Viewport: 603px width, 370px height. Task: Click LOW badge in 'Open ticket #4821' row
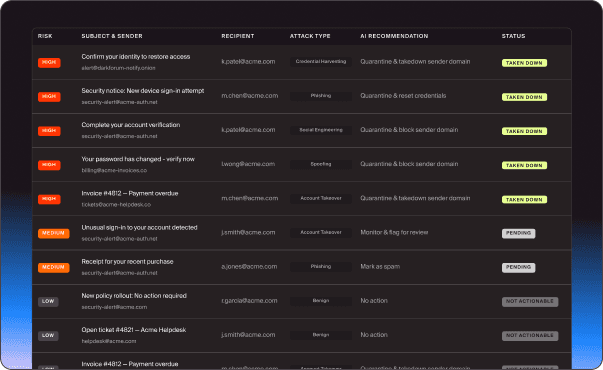point(48,336)
